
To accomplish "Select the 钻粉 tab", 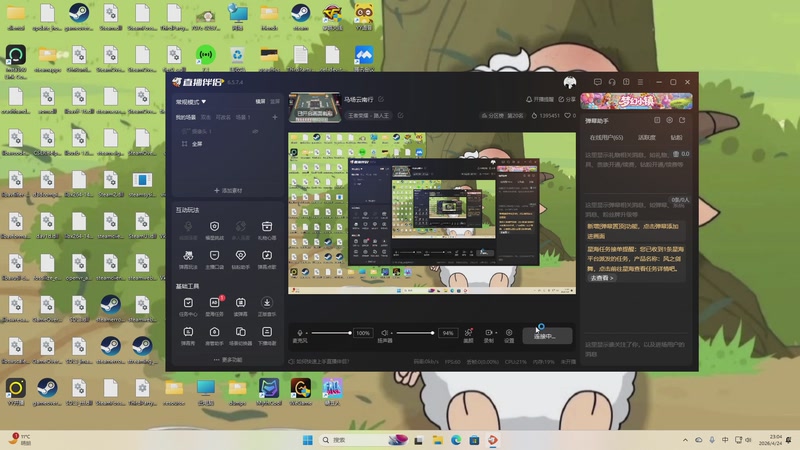I will point(677,138).
